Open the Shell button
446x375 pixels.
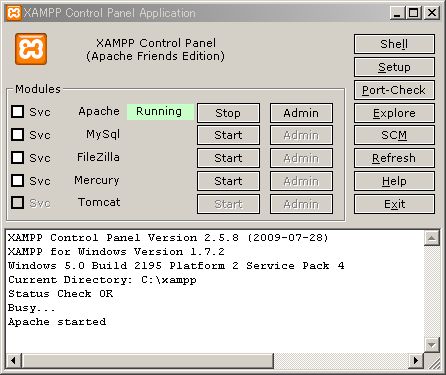pyautogui.click(x=394, y=44)
